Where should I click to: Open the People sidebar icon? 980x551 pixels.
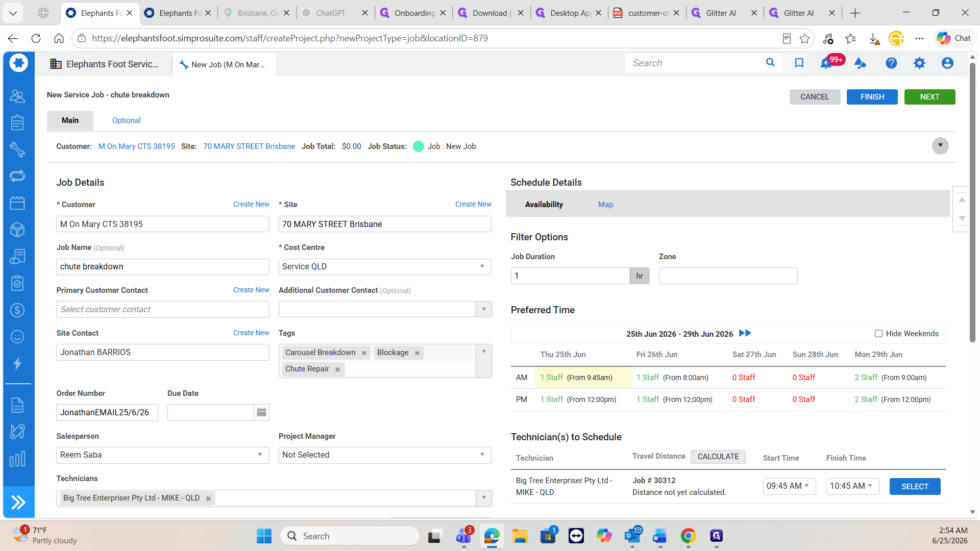(17, 96)
